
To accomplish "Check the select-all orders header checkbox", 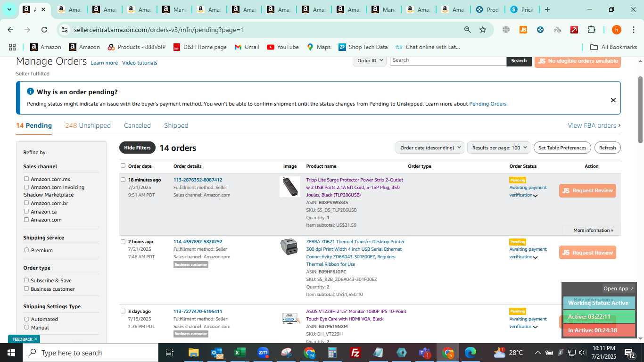I will 123,165.
